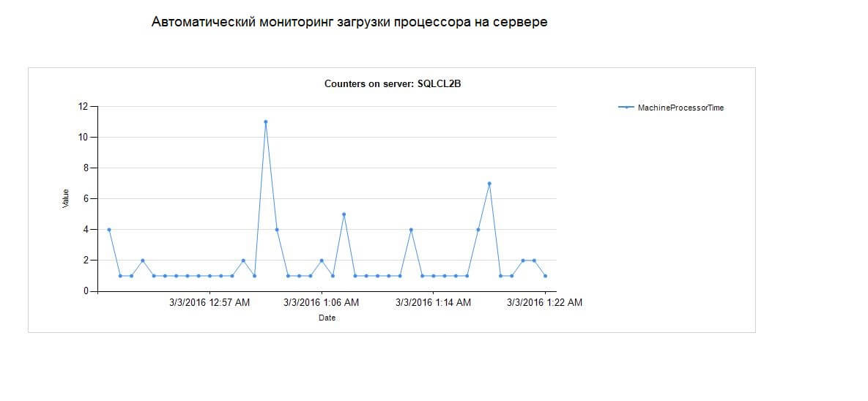The height and width of the screenshot is (401, 868).
Task: Click the 8 tick label on Y axis
Action: click(84, 168)
